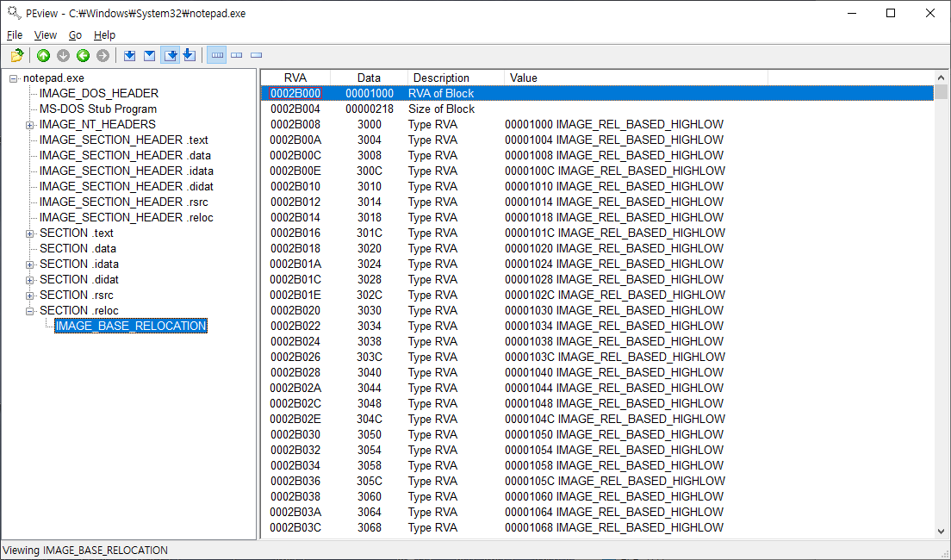Expand the IMAGE_NT_HEADERS node
This screenshot has width=951, height=560.
[29, 125]
